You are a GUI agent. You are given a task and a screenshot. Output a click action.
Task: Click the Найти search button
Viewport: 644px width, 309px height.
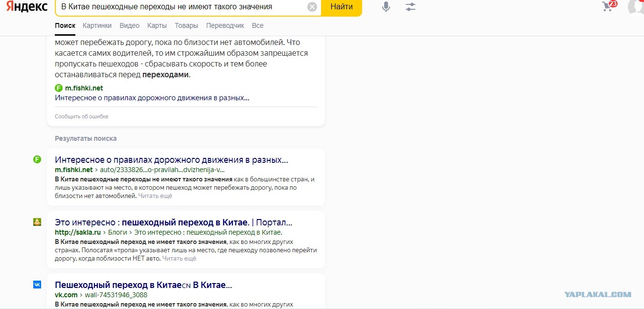pyautogui.click(x=342, y=7)
